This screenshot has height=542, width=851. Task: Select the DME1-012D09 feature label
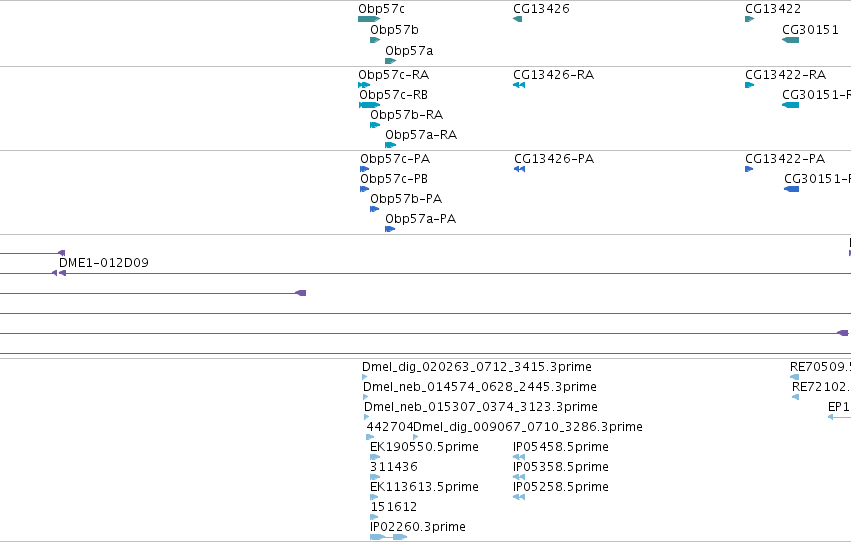(x=104, y=263)
